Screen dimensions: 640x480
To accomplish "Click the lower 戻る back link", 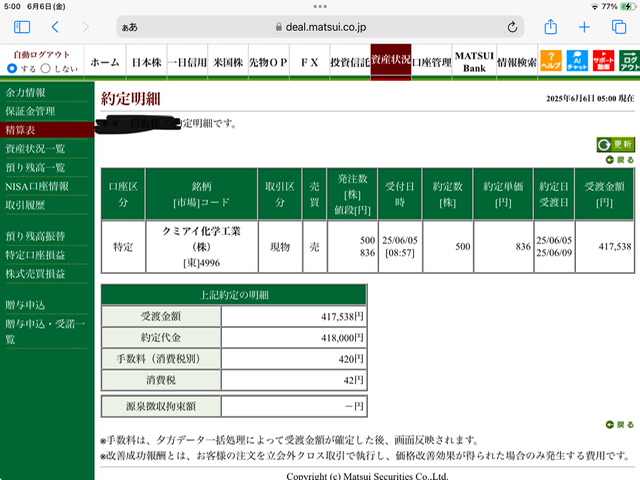I will [620, 425].
